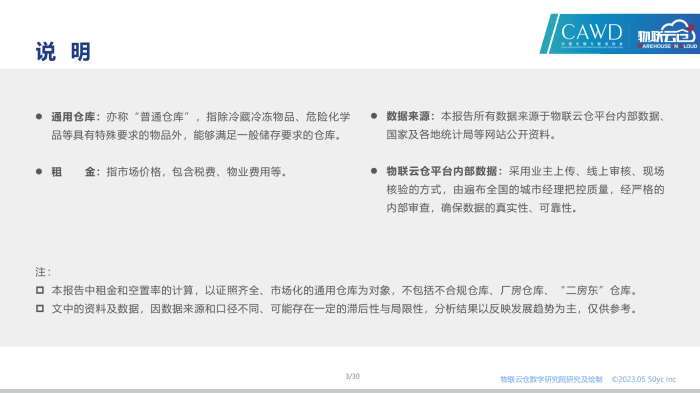
Task: Click the WAREHOUSE IN CLOUD tagline
Action: point(667,46)
